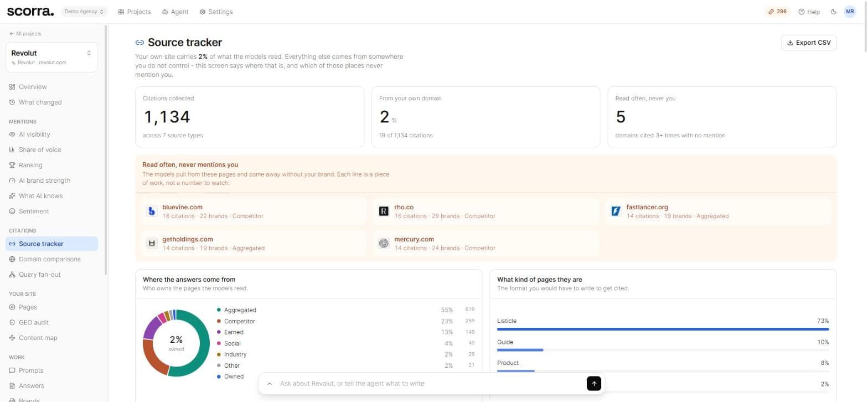Open the bluevine.com card

pos(254,211)
